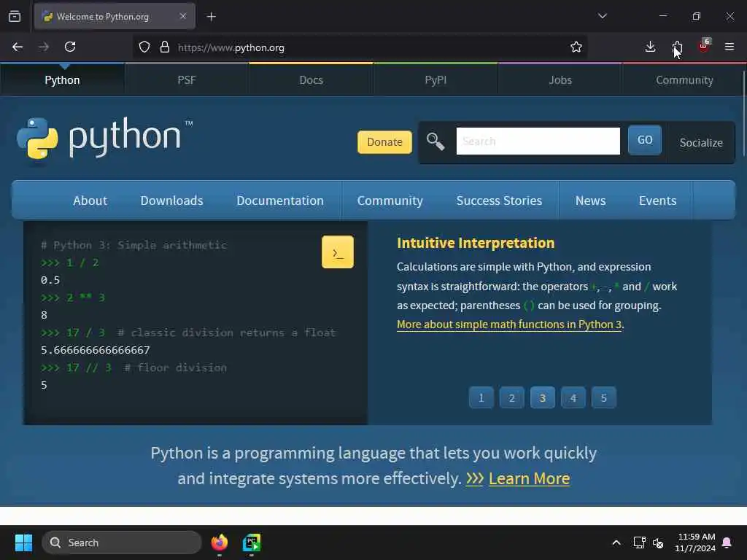
Task: Click the browser forward arrow
Action: (44, 47)
